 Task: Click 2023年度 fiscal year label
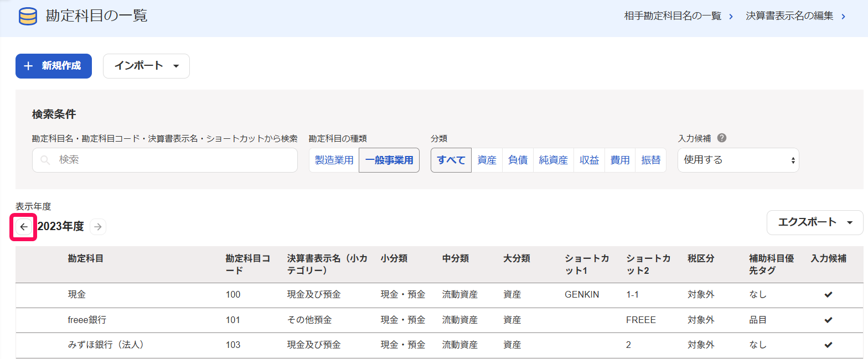(61, 226)
